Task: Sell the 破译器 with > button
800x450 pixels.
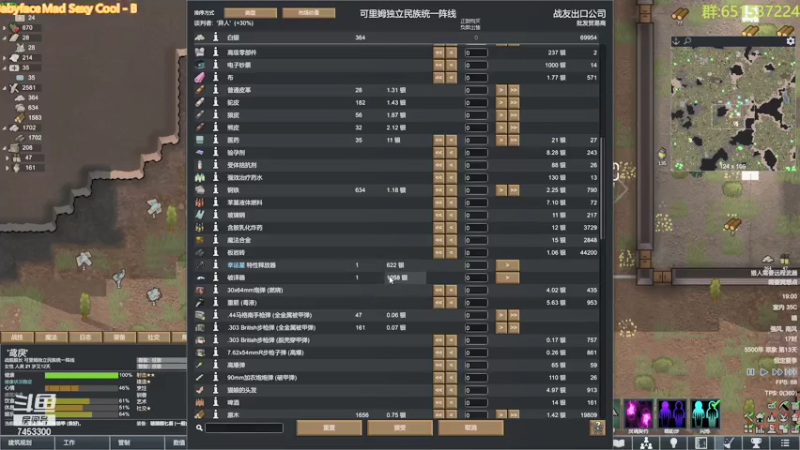Action: pyautogui.click(x=507, y=278)
